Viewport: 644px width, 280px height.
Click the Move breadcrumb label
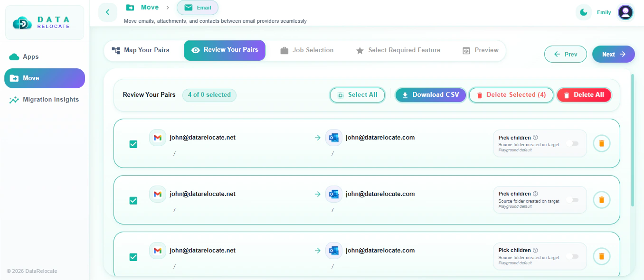(x=150, y=8)
